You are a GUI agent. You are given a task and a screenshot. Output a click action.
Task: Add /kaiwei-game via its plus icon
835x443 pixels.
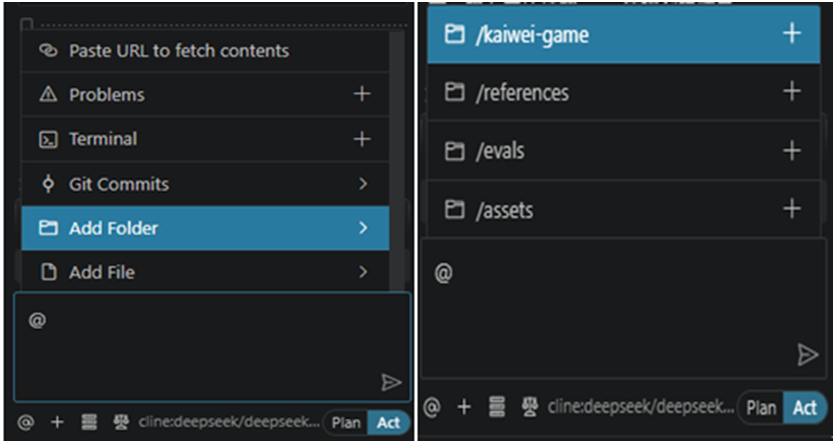tap(792, 34)
